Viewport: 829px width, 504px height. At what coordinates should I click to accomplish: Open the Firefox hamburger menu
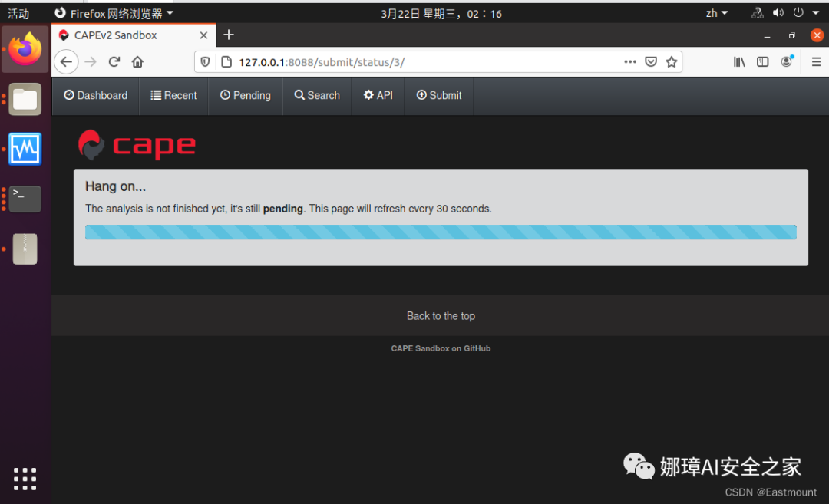click(x=816, y=62)
